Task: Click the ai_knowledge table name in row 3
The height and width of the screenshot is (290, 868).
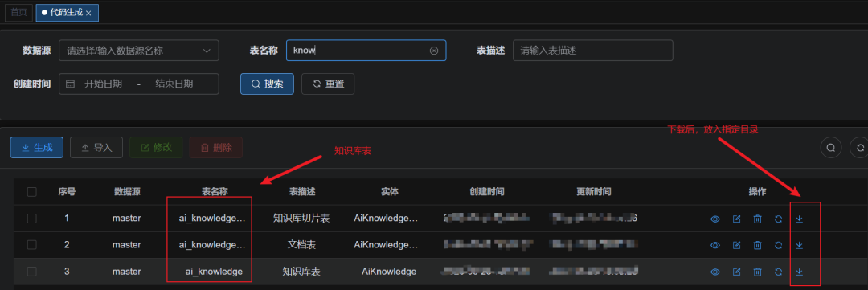Action: 215,272
